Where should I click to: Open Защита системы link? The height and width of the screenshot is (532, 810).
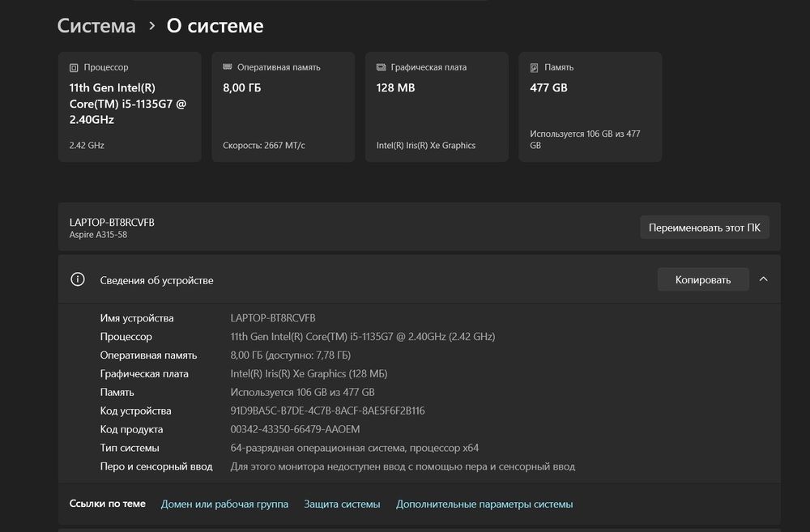[x=342, y=504]
